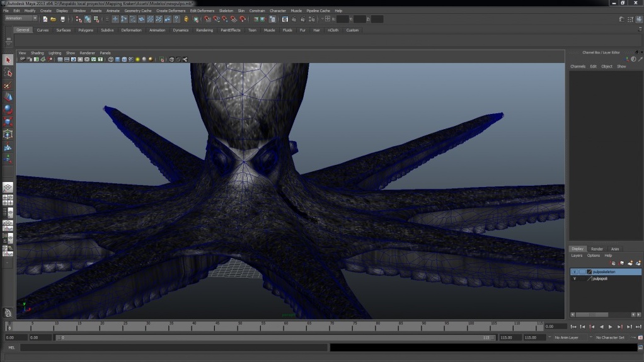Switch to single perspective view layout
This screenshot has height=362, width=644.
8,188
